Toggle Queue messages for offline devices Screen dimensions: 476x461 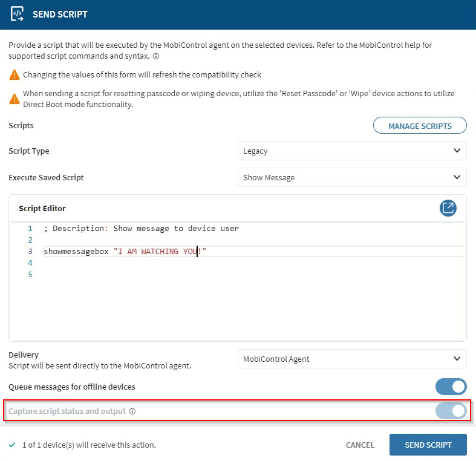tap(451, 387)
